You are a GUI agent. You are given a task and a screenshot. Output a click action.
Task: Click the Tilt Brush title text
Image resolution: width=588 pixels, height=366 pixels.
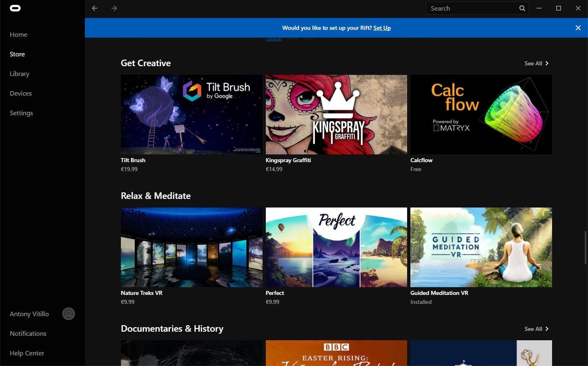point(133,160)
